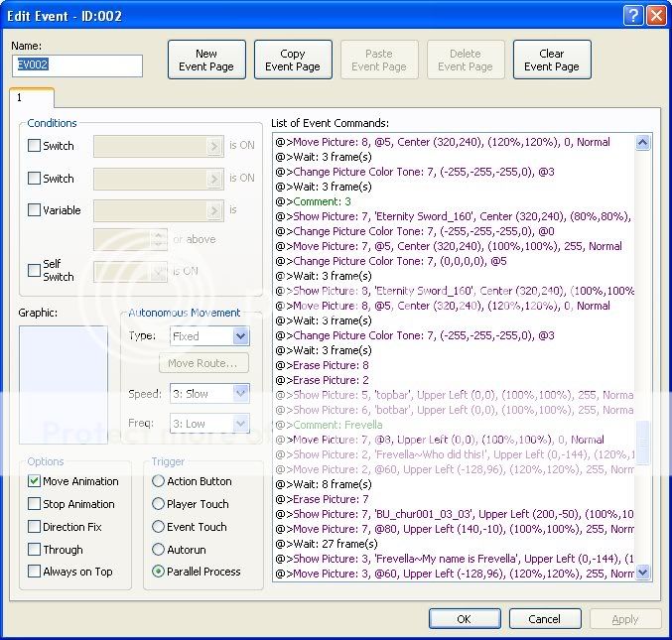Select the Autorun trigger
The image size is (672, 640).
[159, 549]
